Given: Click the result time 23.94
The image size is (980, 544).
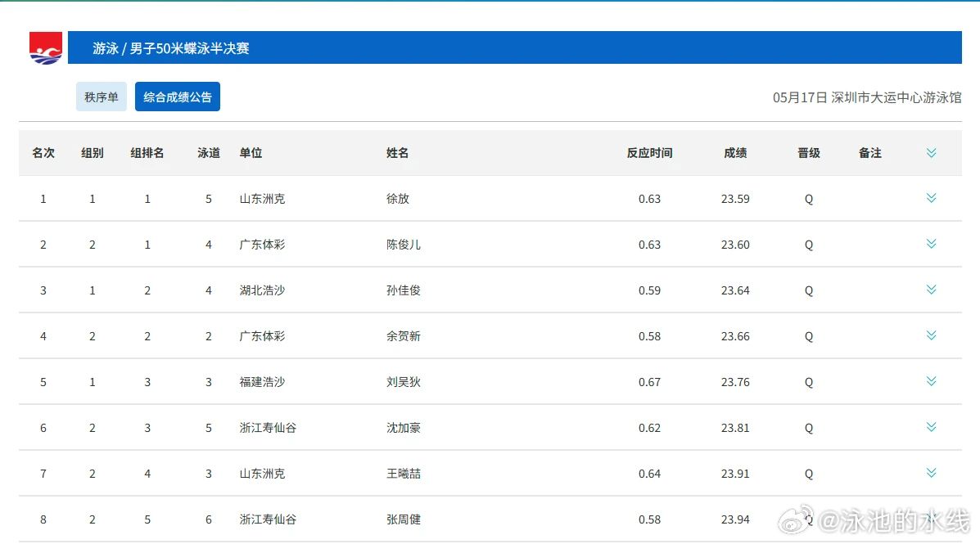Looking at the screenshot, I should [736, 519].
